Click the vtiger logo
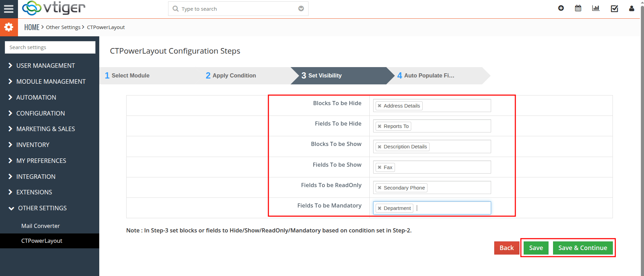This screenshot has height=276, width=644. click(54, 8)
